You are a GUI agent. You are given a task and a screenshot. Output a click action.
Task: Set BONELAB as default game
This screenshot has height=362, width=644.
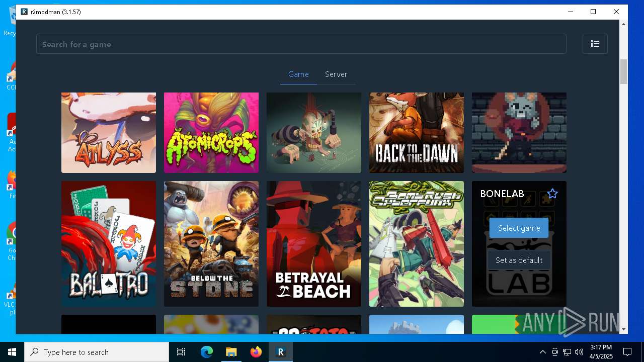click(x=519, y=260)
